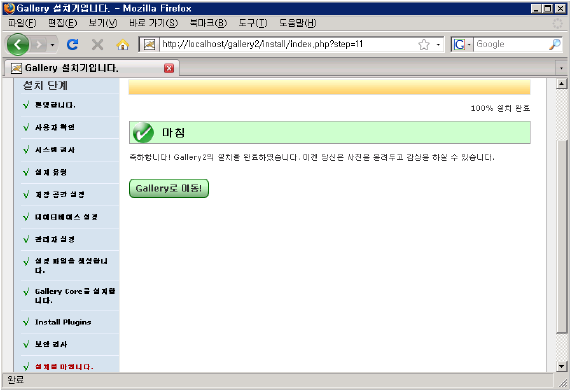
Task: Click the Stop loading X icon
Action: (97, 45)
